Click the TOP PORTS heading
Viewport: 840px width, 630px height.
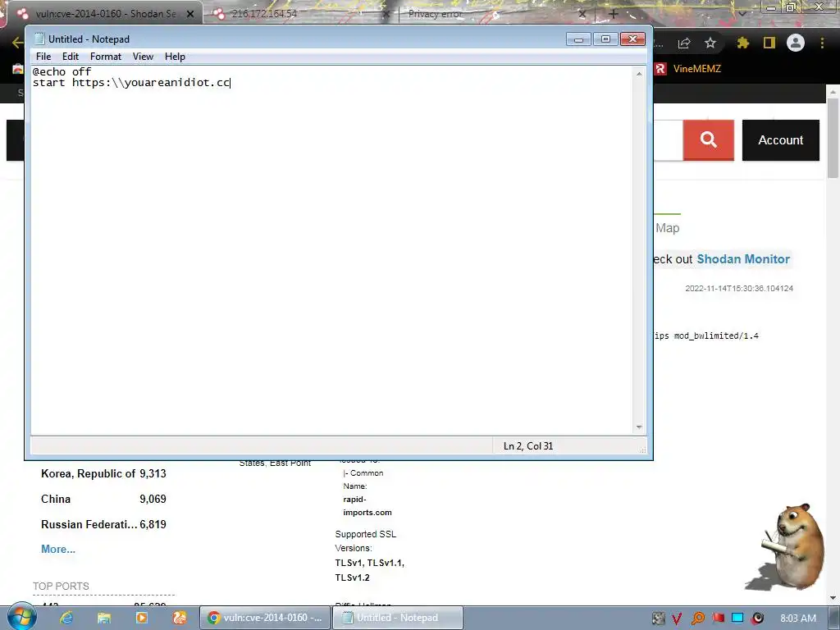pyautogui.click(x=61, y=586)
